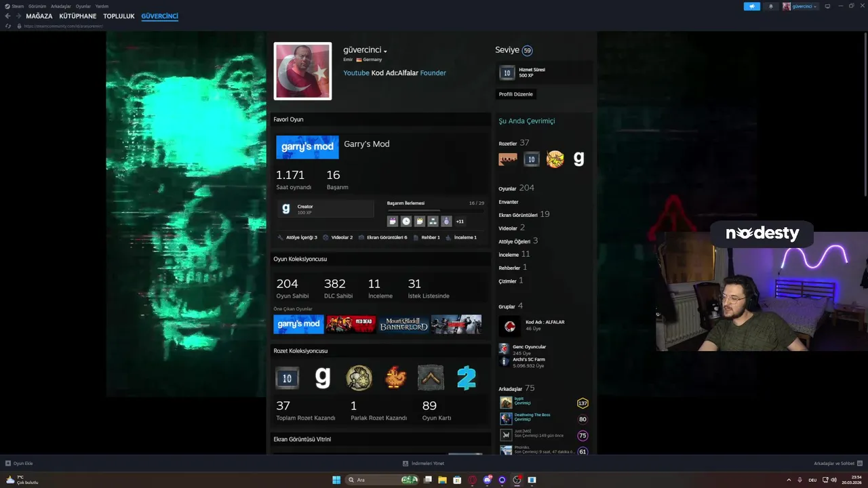
Task: Switch to the MAĞAZA tab
Action: [x=39, y=16]
